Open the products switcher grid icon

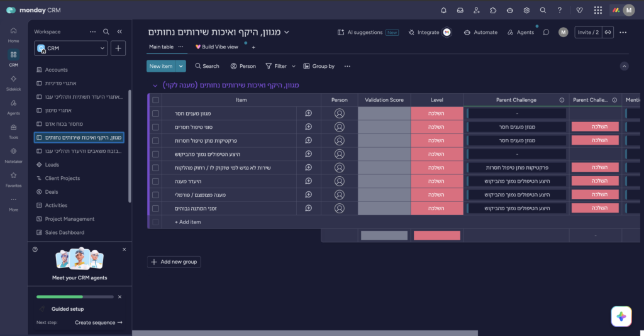click(598, 10)
